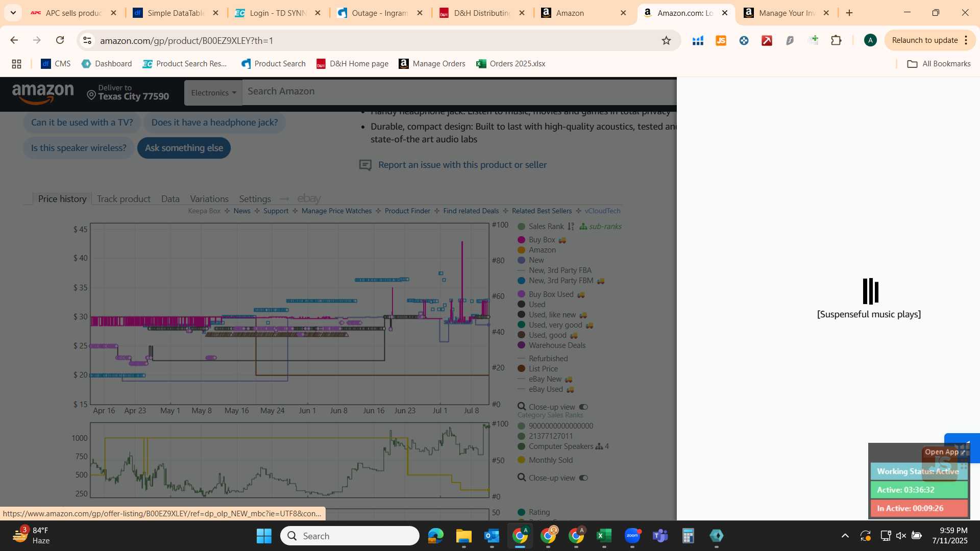Open Manage Price Watches link

point(336,211)
